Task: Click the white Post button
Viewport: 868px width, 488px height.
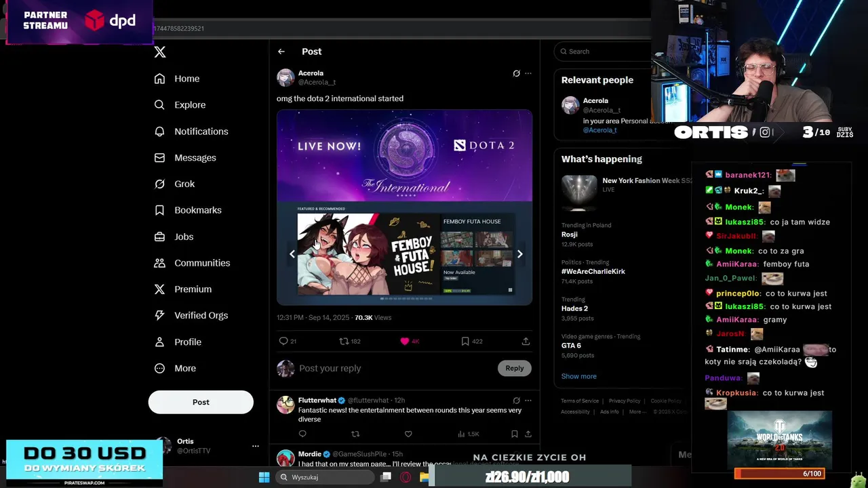Action: point(201,402)
